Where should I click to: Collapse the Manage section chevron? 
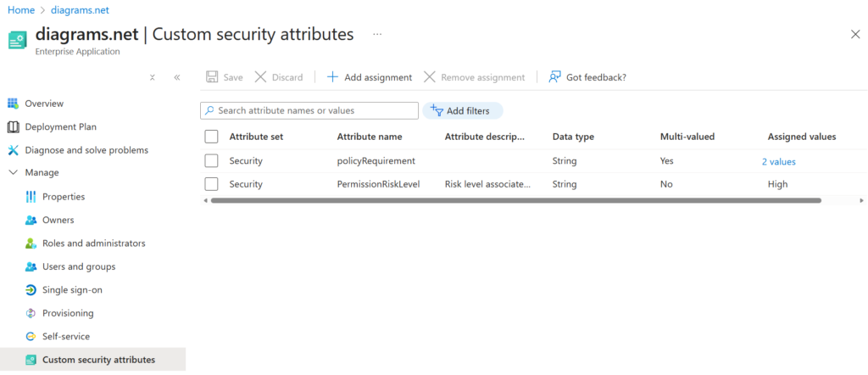pos(13,173)
